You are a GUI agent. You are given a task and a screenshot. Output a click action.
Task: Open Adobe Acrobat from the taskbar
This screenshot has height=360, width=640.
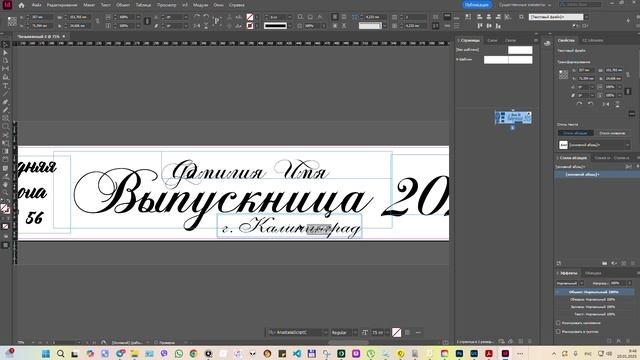tap(489, 353)
